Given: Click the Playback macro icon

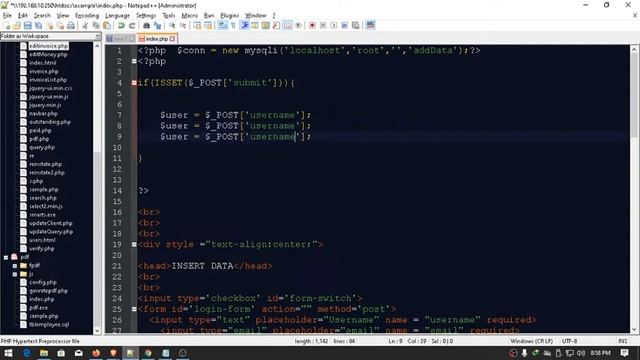Looking at the screenshot, I should coord(333,25).
